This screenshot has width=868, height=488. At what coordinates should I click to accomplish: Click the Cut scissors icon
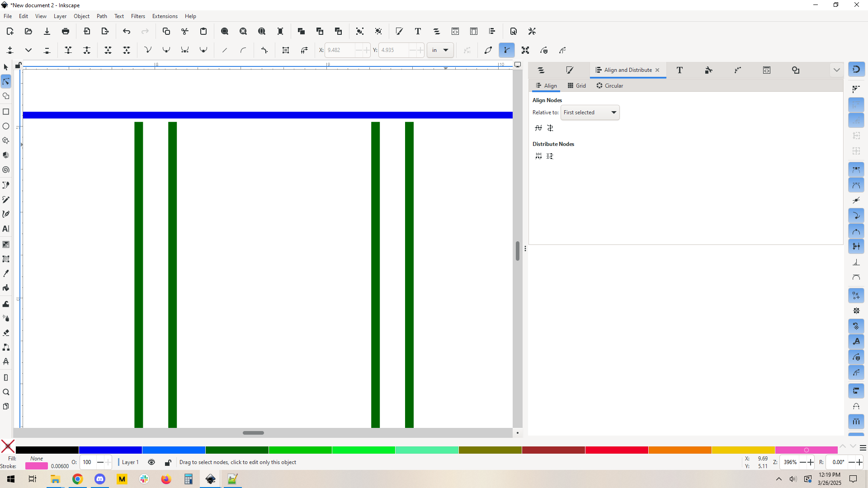point(185,31)
